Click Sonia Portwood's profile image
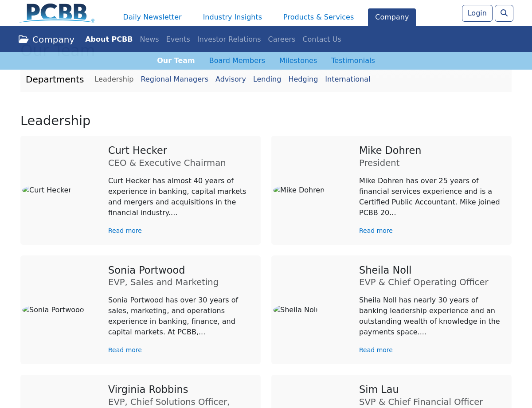Image resolution: width=532 pixels, height=408 pixels. (53, 310)
